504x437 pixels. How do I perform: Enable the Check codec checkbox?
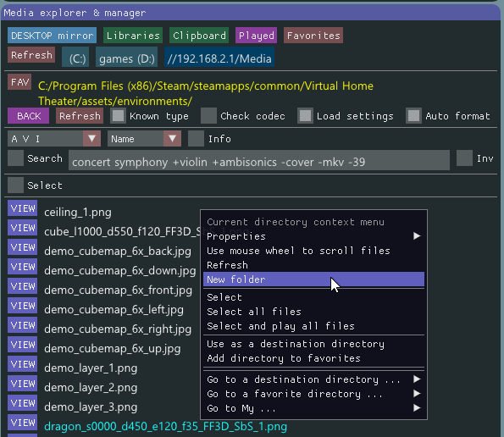click(208, 116)
